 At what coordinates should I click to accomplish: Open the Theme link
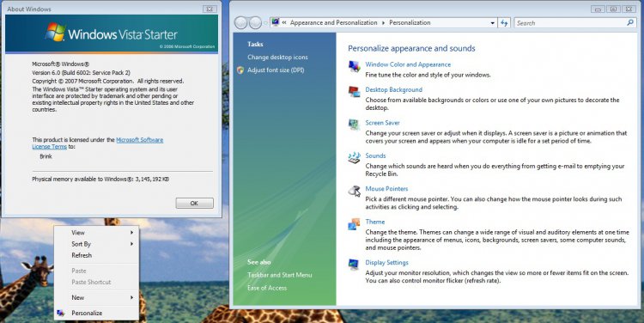375,222
